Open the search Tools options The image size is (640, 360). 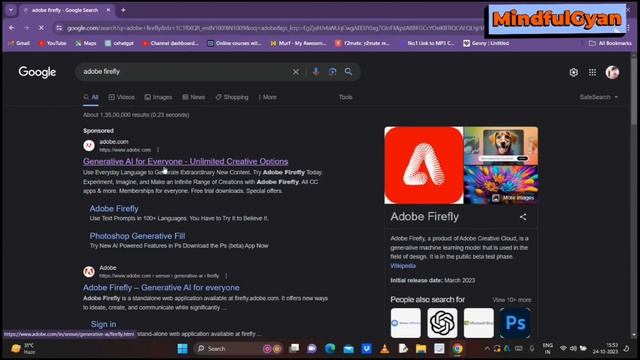345,97
